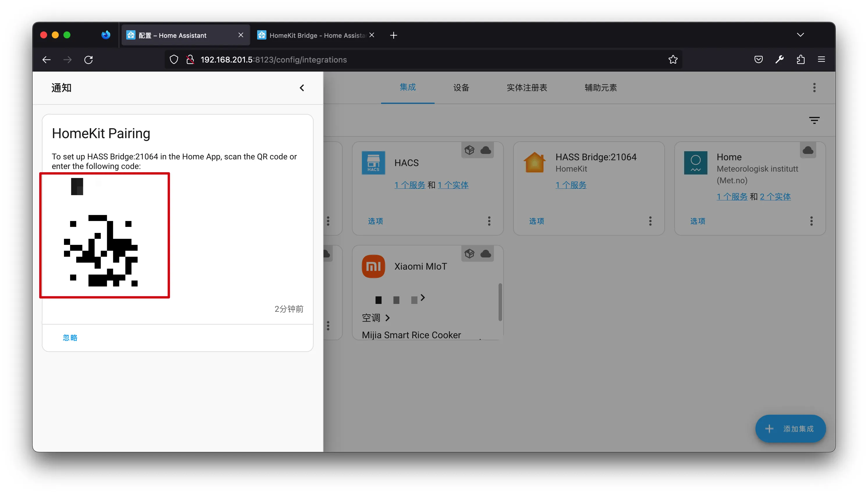Screen dimensions: 868x495
Task: Open HACS card three-dot menu
Action: (x=489, y=221)
